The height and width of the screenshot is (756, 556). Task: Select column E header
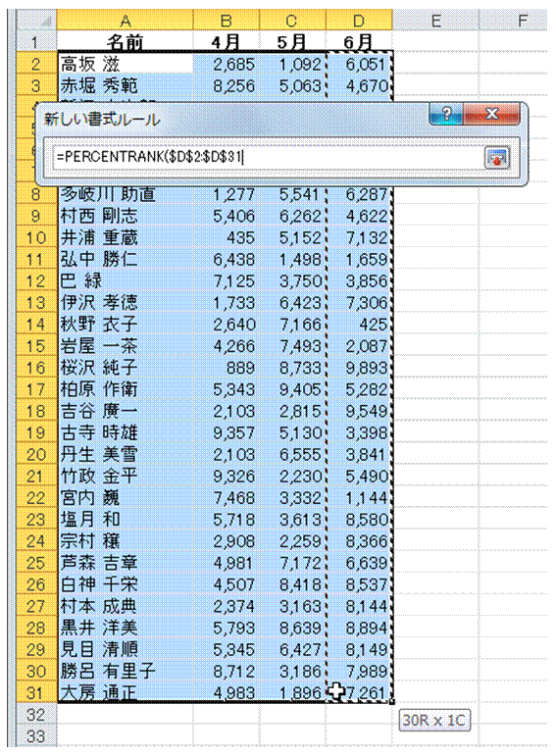click(x=435, y=21)
